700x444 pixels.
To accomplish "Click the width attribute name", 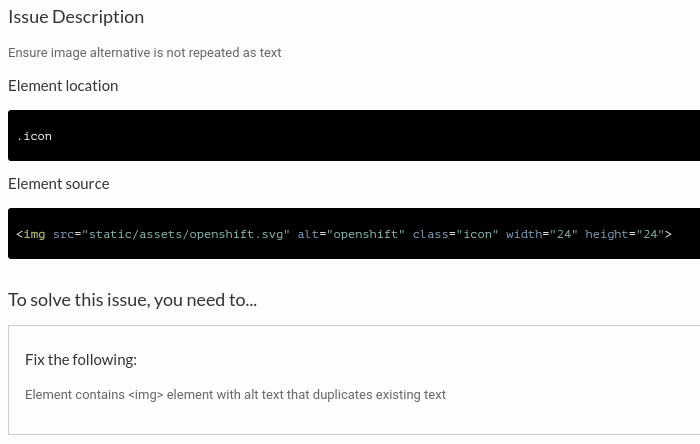I will (524, 234).
